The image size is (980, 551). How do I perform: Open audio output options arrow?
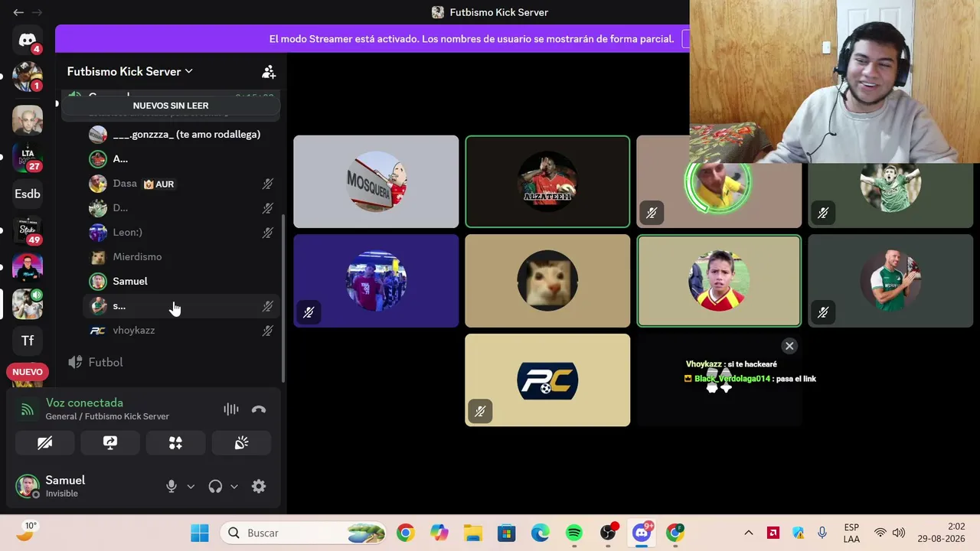(234, 486)
